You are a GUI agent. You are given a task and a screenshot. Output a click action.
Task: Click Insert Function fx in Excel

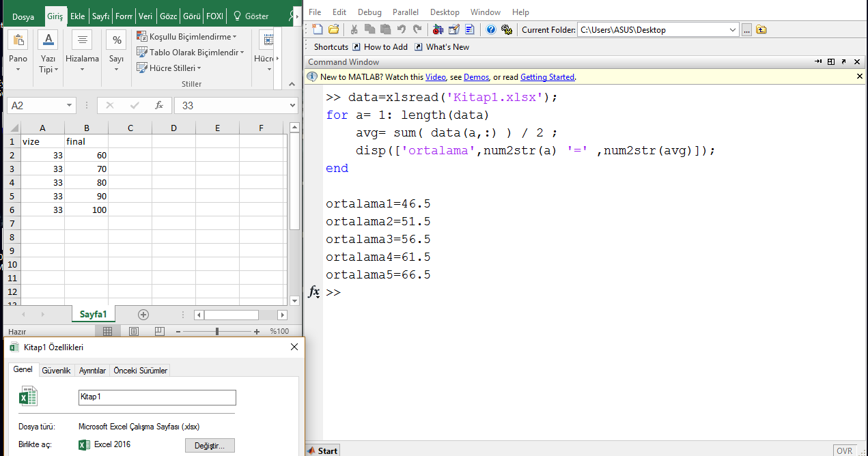pos(158,106)
